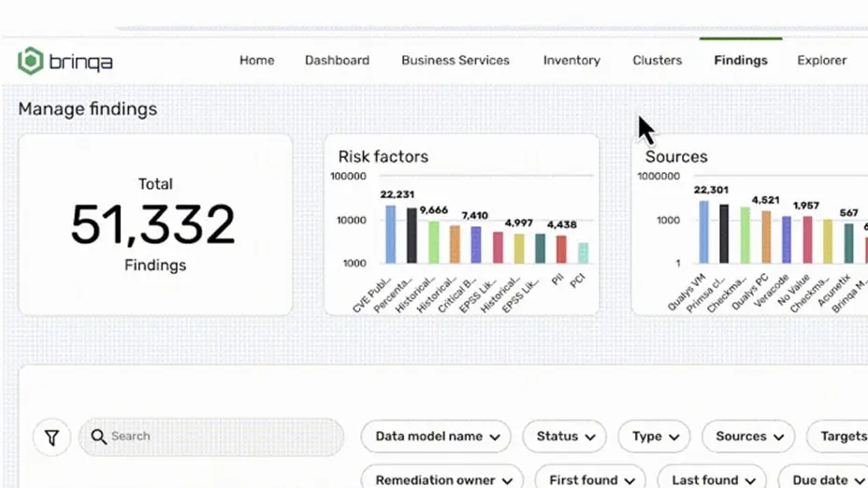Open the First found dropdown

(590, 479)
